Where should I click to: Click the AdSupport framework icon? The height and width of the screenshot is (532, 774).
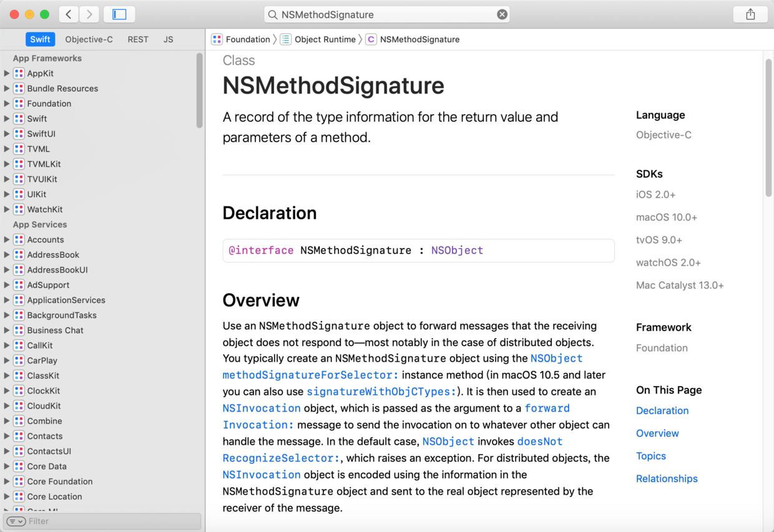click(19, 285)
